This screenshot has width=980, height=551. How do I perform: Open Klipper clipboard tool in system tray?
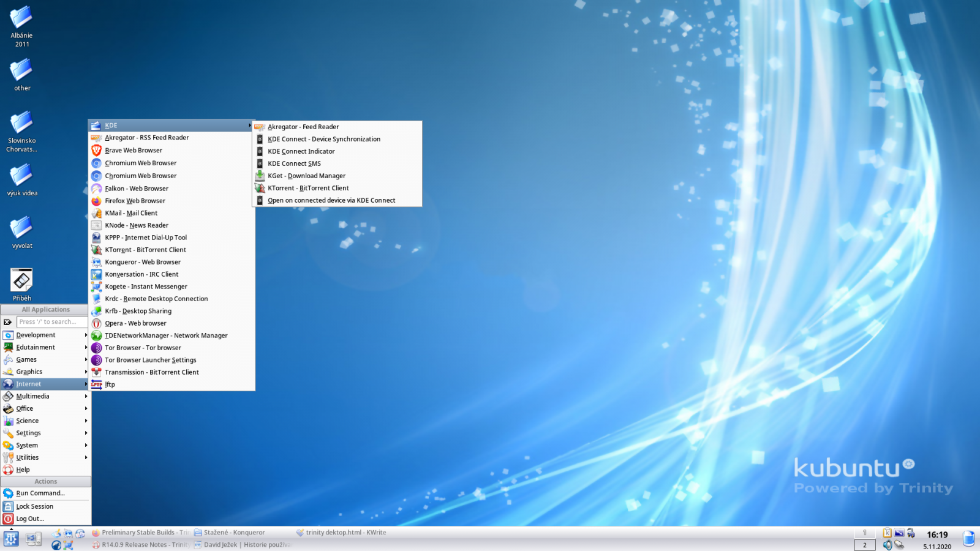887,533
